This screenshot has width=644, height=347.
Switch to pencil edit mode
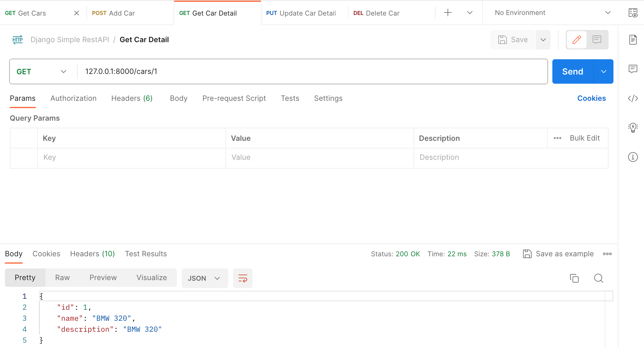[576, 40]
